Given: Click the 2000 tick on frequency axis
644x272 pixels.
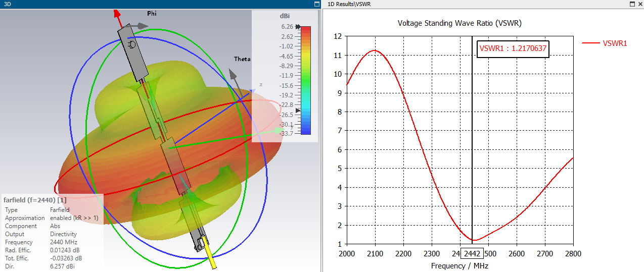Looking at the screenshot, I should 347,253.
